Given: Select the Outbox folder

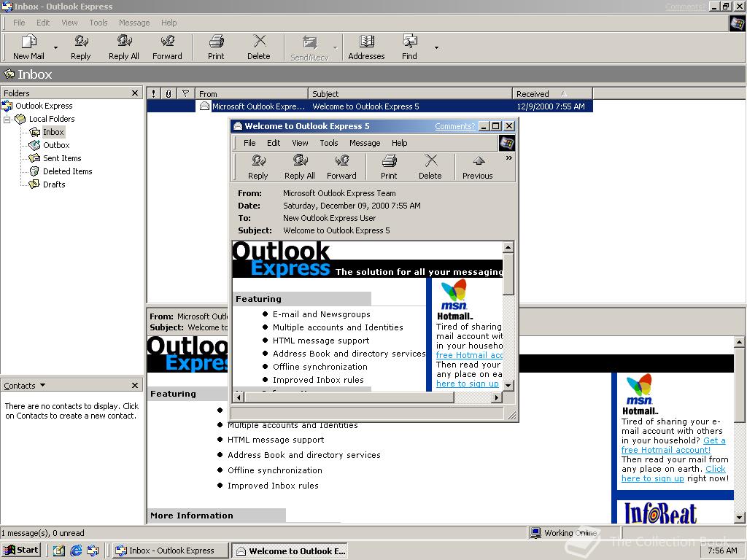Looking at the screenshot, I should [56, 145].
